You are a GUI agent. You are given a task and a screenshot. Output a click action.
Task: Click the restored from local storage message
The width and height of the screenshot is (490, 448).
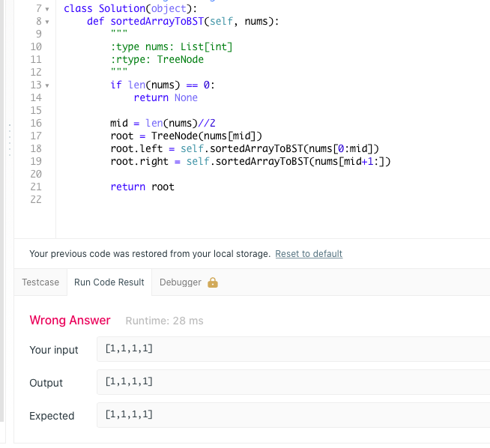[x=150, y=254]
